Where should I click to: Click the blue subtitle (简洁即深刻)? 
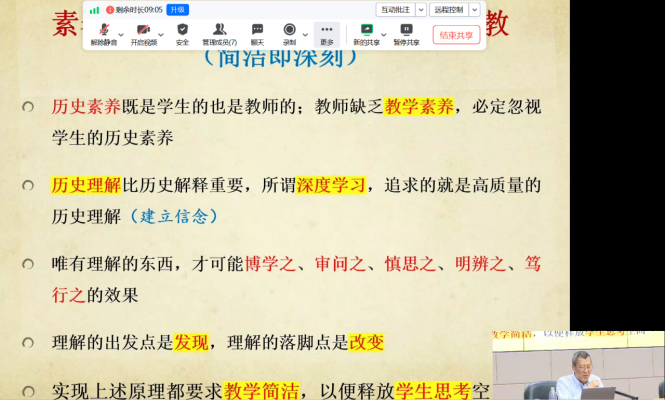pyautogui.click(x=280, y=59)
